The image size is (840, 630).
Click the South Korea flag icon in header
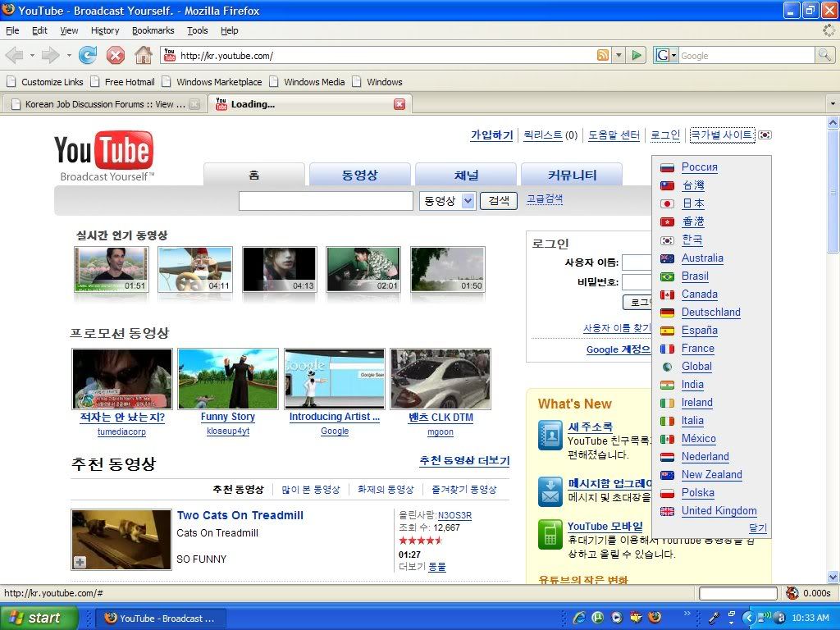(x=765, y=135)
